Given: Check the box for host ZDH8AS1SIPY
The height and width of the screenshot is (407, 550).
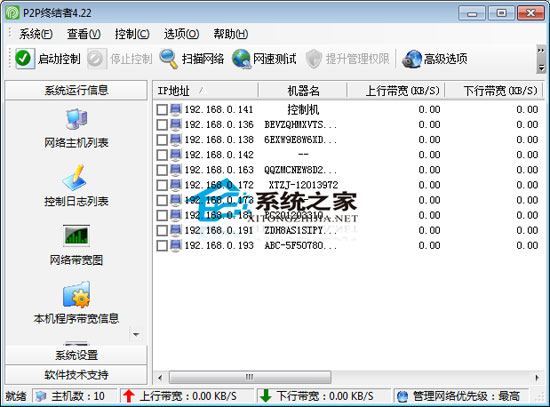Looking at the screenshot, I should [162, 231].
